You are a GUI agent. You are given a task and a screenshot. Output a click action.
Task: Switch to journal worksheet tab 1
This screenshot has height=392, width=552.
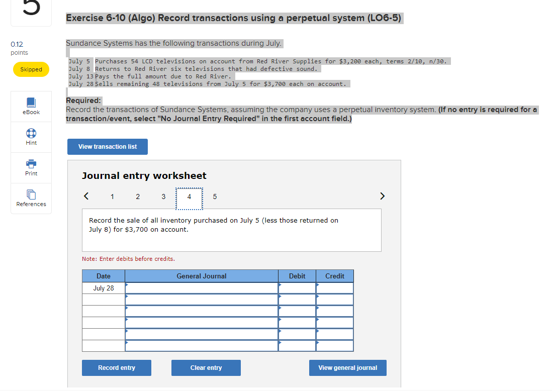(x=112, y=197)
